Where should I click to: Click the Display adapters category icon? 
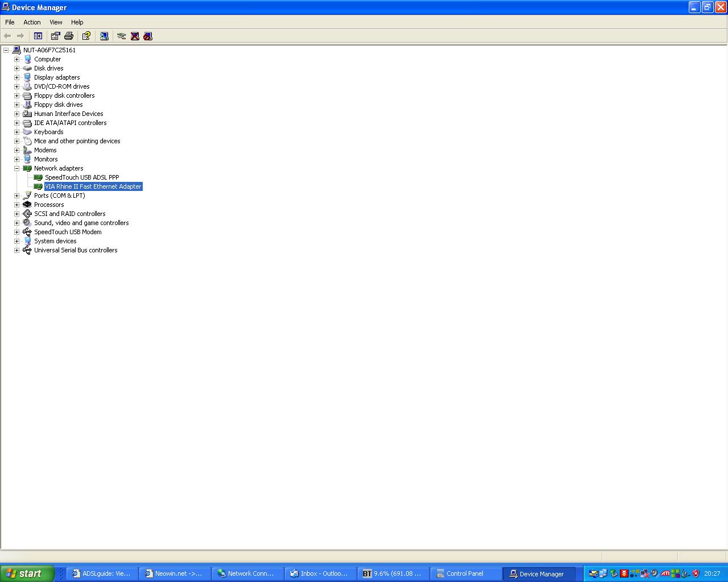click(x=27, y=77)
